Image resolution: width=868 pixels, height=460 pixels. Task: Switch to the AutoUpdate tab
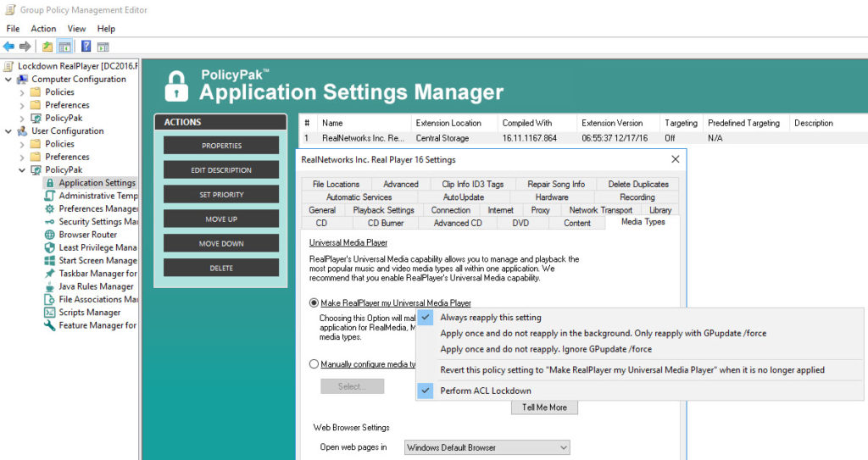coord(464,197)
